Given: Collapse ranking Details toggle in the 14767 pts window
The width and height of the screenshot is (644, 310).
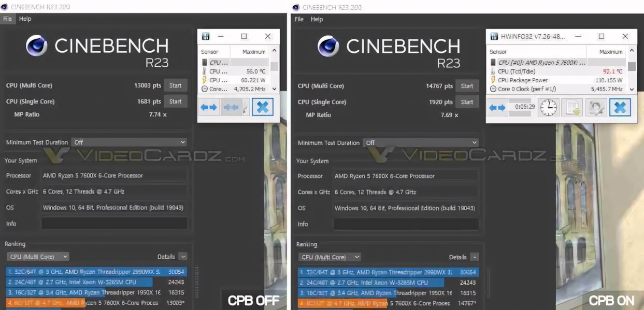Looking at the screenshot, I should (475, 257).
